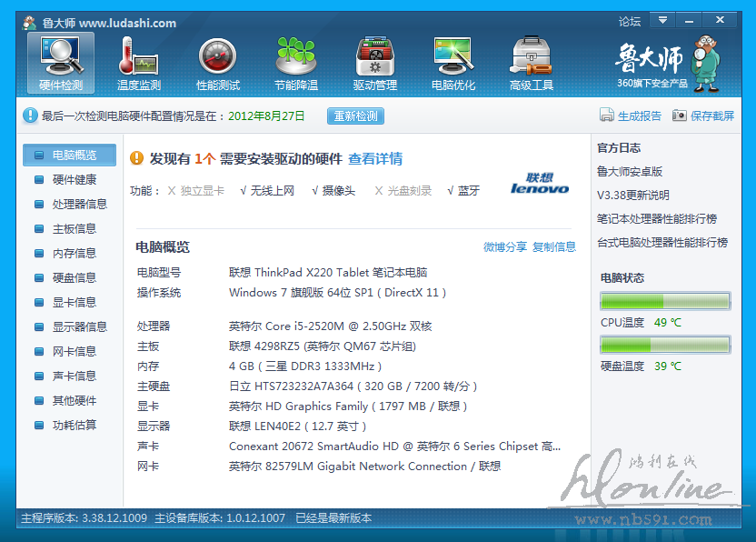Click the HD Graphics Family display card text
The height and width of the screenshot is (542, 756).
point(348,406)
